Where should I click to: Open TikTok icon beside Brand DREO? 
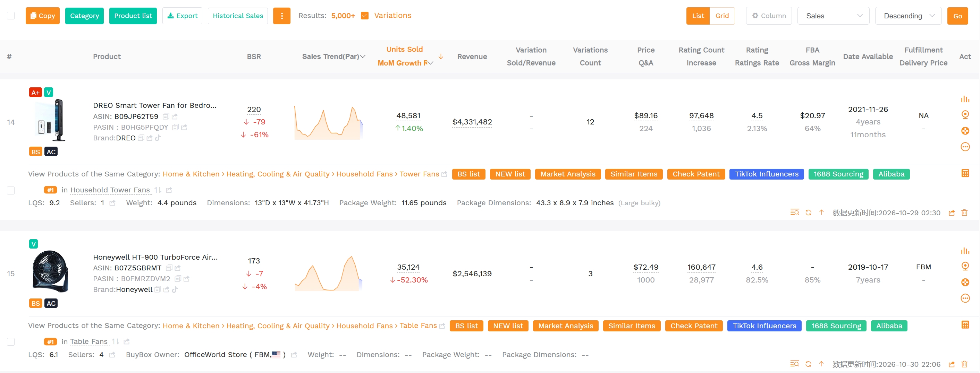158,138
